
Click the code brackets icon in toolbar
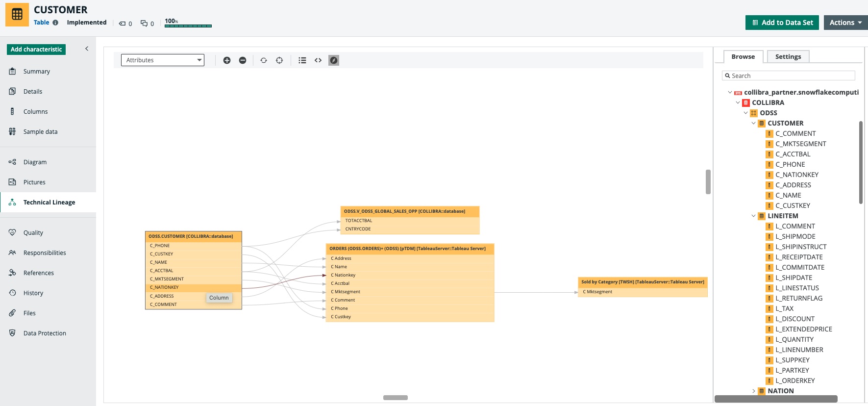click(x=318, y=60)
